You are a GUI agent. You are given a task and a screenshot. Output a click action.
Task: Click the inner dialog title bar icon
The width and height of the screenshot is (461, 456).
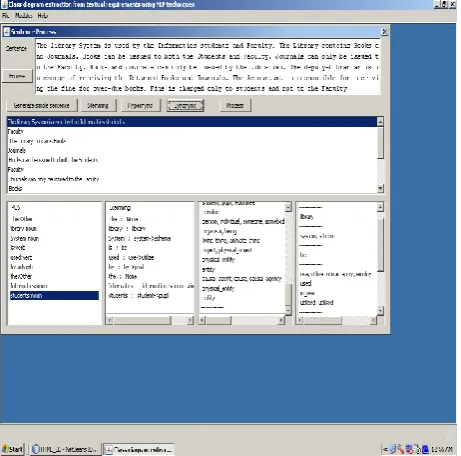pyautogui.click(x=6, y=32)
